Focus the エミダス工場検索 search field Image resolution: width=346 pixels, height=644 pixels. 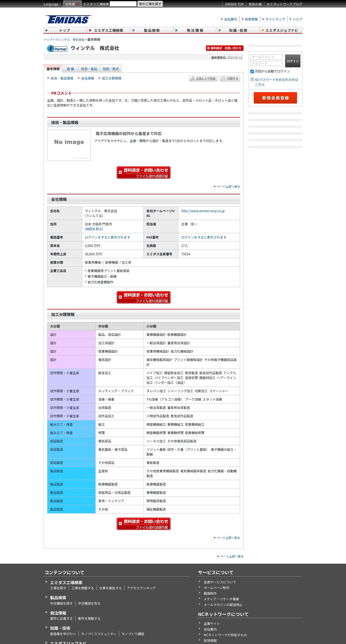(x=123, y=4)
